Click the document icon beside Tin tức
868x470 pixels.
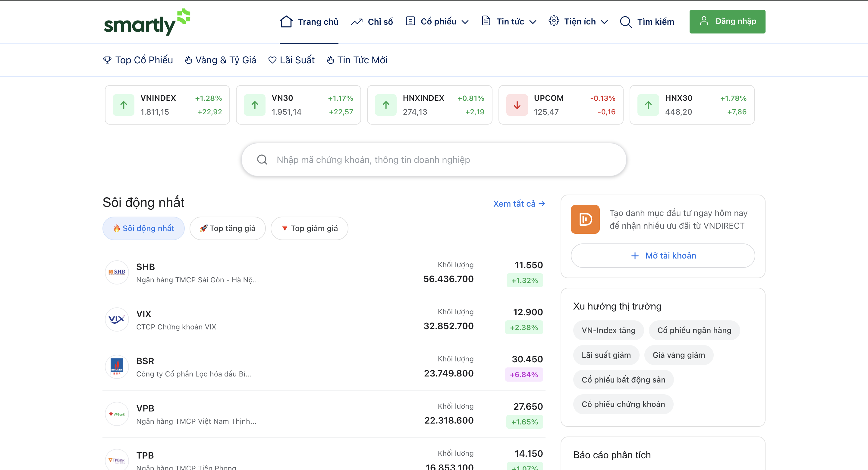coord(486,21)
